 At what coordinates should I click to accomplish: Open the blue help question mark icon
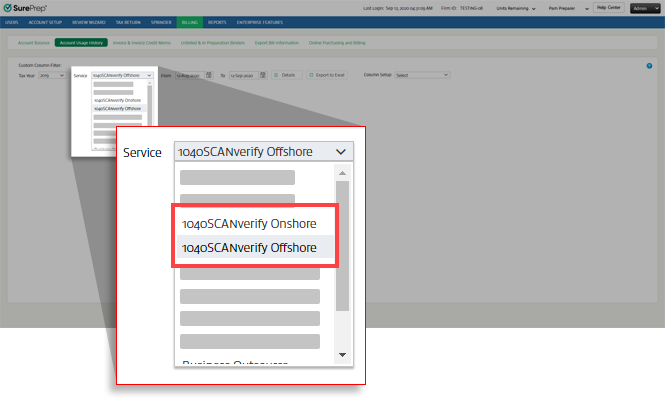coord(649,66)
